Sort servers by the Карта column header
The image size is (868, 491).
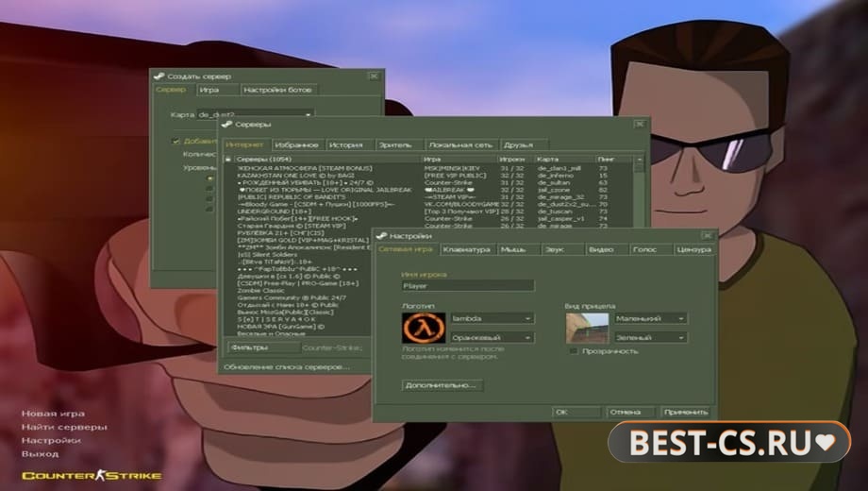[564, 159]
